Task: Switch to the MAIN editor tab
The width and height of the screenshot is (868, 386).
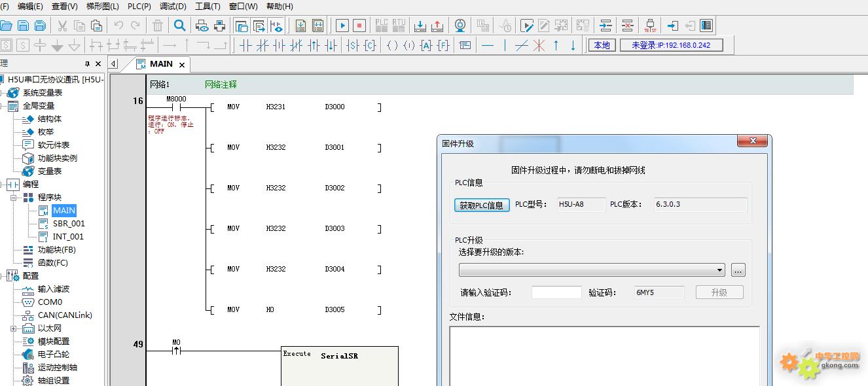Action: (161, 64)
